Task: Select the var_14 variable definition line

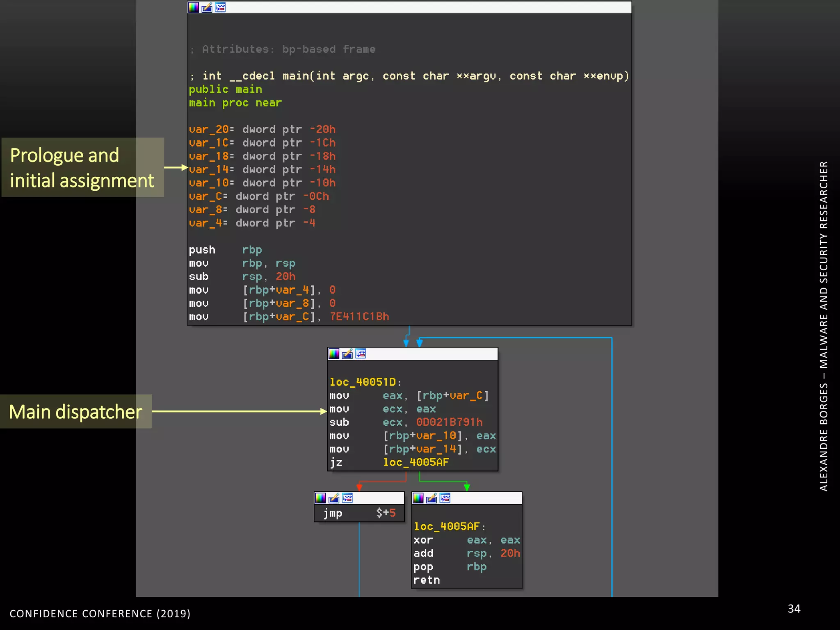Action: [x=262, y=170]
